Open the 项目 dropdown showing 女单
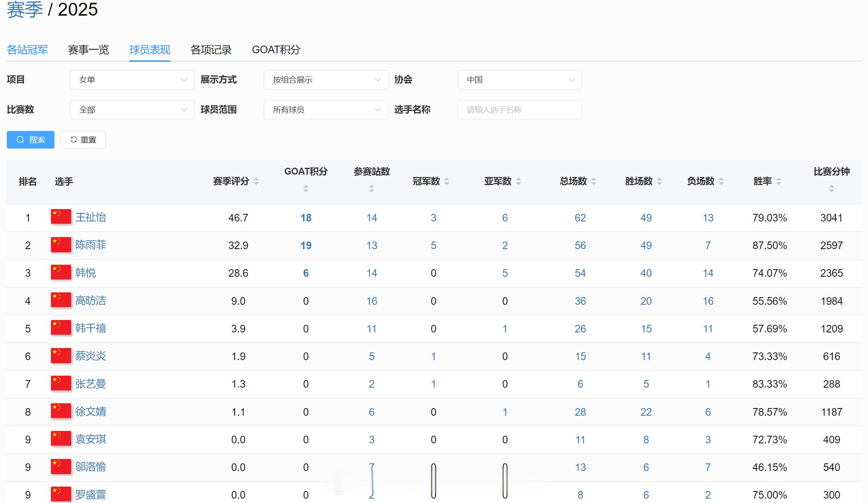The height and width of the screenshot is (503, 868). pos(132,80)
